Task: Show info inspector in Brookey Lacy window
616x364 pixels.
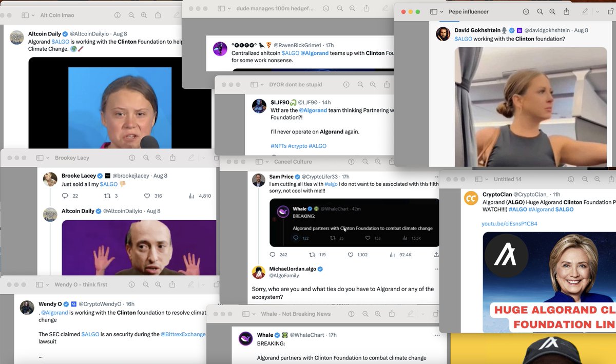Action: (132, 158)
